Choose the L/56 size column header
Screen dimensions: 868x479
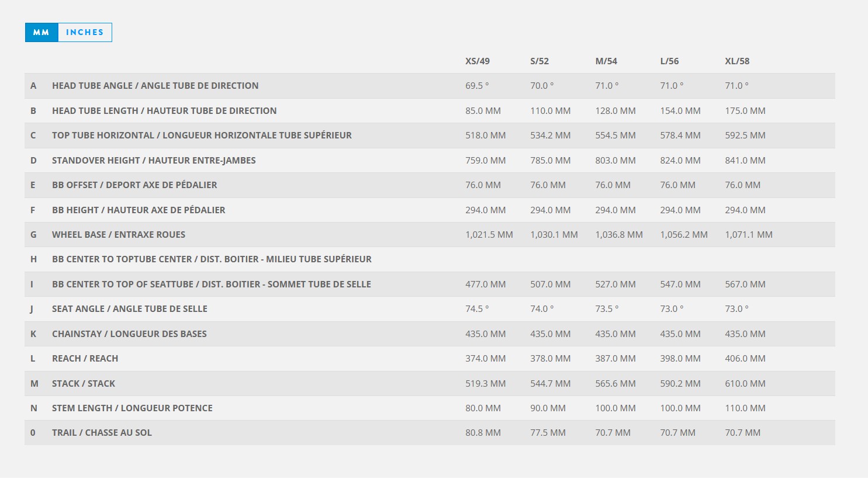669,61
